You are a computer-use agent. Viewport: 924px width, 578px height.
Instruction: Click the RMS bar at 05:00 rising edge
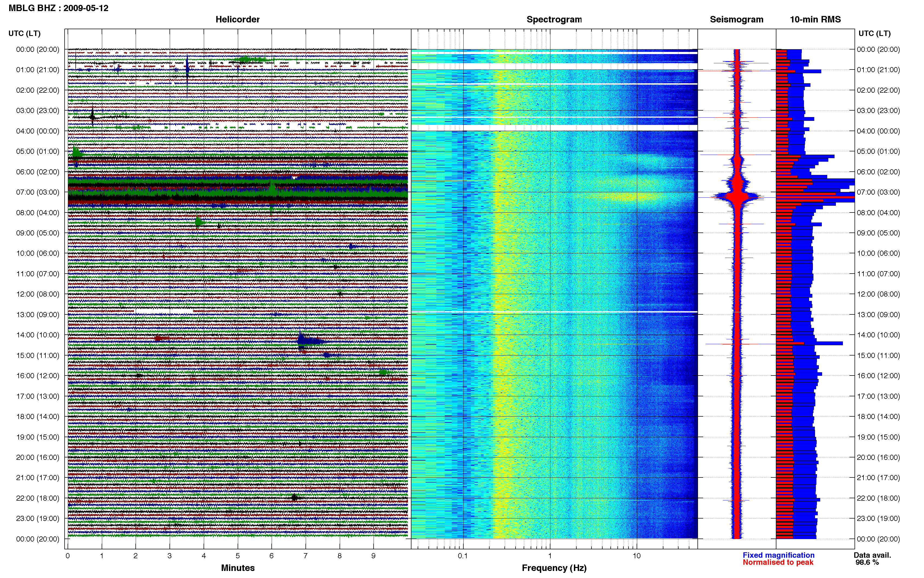(805, 156)
